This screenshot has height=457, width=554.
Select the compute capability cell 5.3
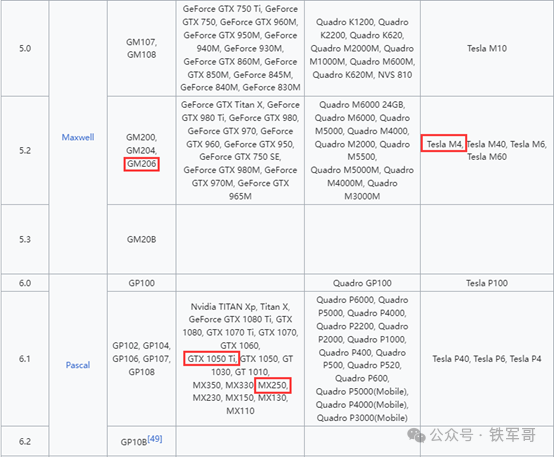[x=25, y=239]
